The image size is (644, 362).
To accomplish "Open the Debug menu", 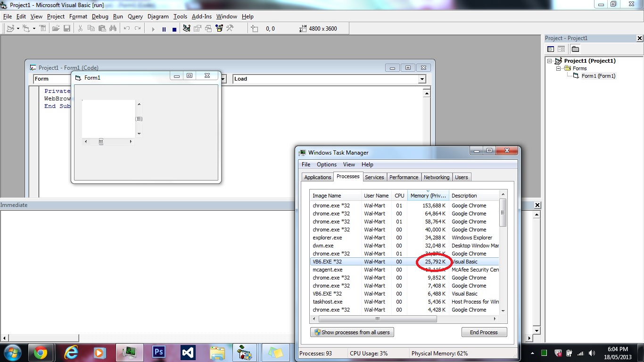I will click(100, 16).
